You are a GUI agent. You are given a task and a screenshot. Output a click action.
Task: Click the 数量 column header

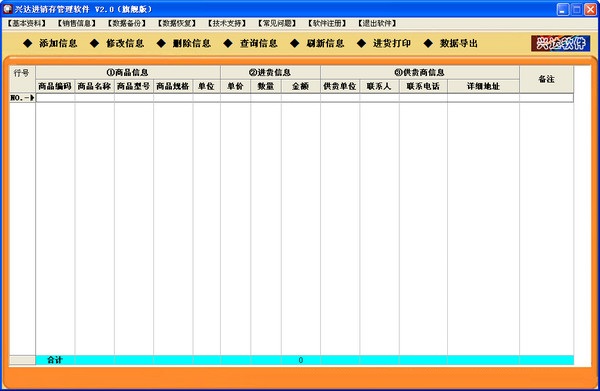[266, 86]
